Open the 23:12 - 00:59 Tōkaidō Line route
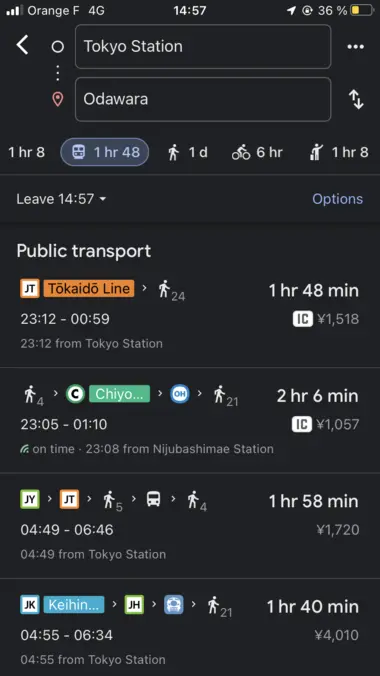The width and height of the screenshot is (380, 676). pyautogui.click(x=190, y=315)
